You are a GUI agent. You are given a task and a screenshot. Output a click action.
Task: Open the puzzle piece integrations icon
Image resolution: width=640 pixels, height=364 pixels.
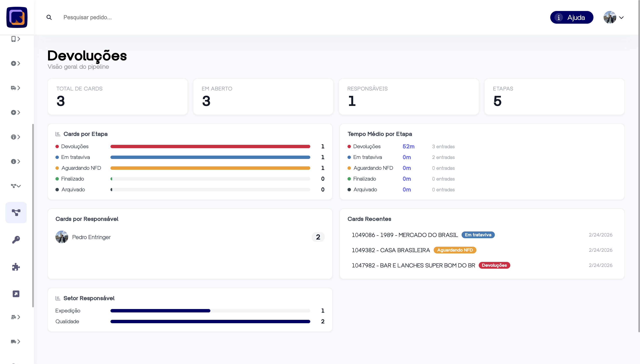click(x=16, y=267)
